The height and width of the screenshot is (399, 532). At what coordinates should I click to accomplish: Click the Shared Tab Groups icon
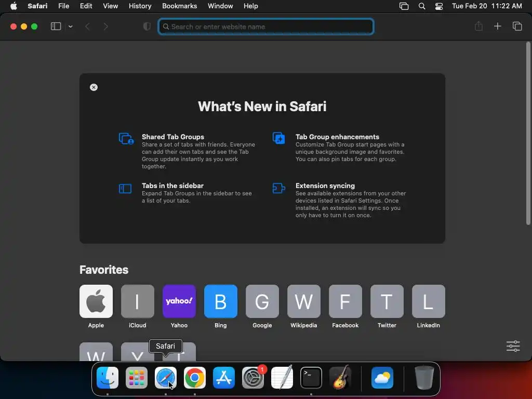tap(126, 138)
